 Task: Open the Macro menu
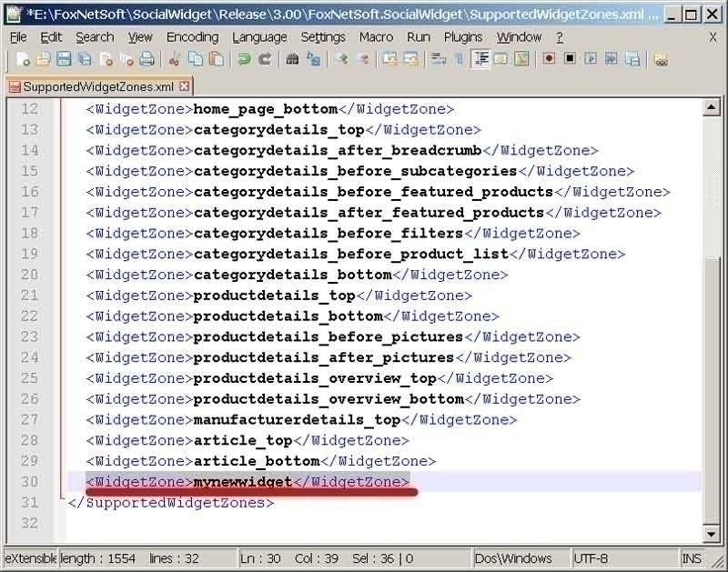(377, 37)
